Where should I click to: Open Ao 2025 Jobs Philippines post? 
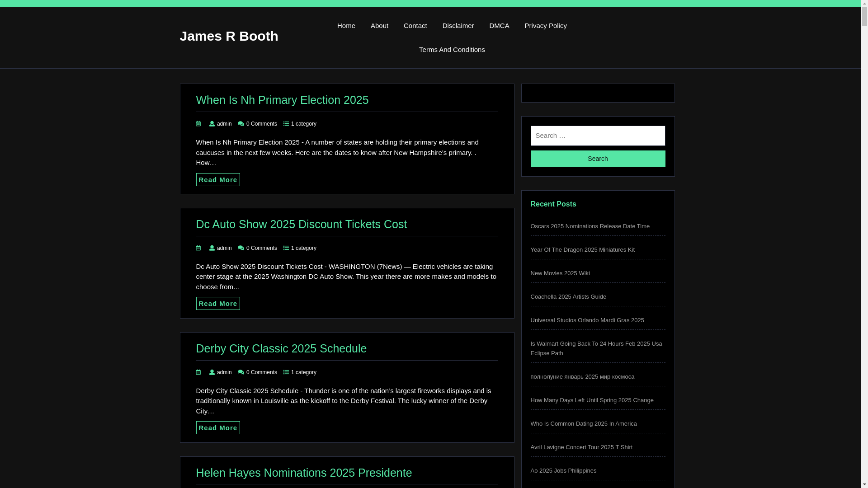click(563, 471)
